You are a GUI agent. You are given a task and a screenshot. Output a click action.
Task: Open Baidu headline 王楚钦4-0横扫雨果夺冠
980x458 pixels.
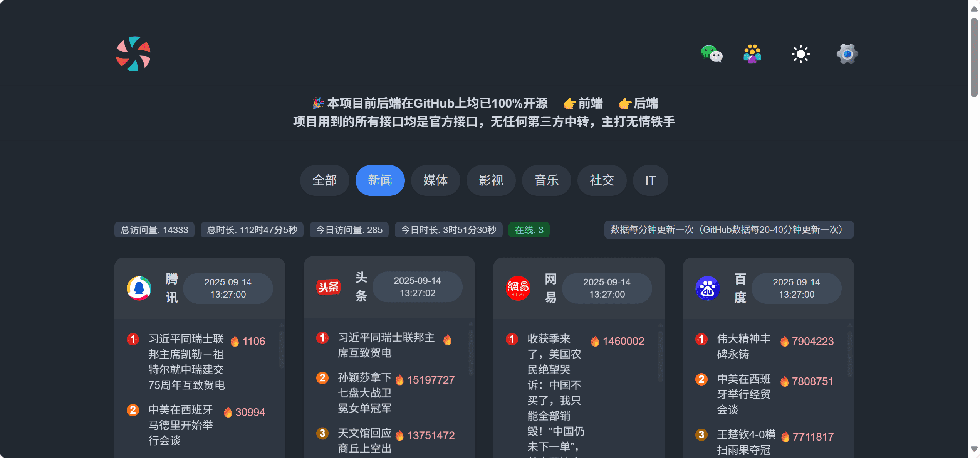coord(746,442)
